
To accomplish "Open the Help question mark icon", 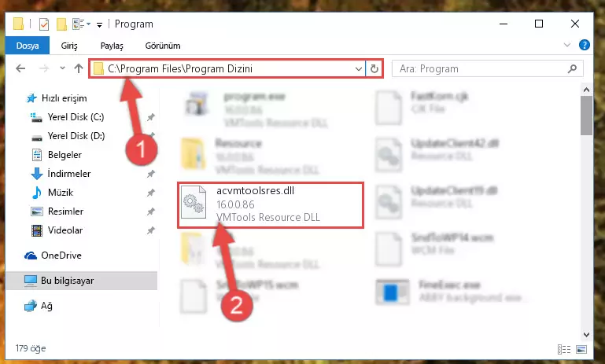I will [x=585, y=45].
